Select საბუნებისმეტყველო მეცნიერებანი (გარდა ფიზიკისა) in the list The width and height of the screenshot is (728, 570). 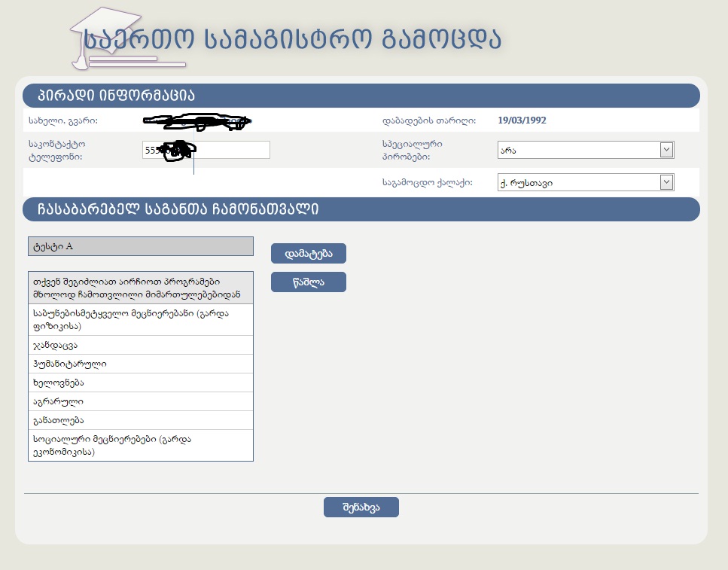141,319
